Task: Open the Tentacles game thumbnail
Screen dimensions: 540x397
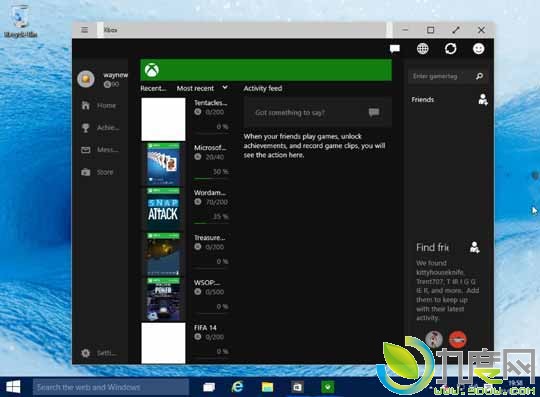Action: [x=163, y=119]
